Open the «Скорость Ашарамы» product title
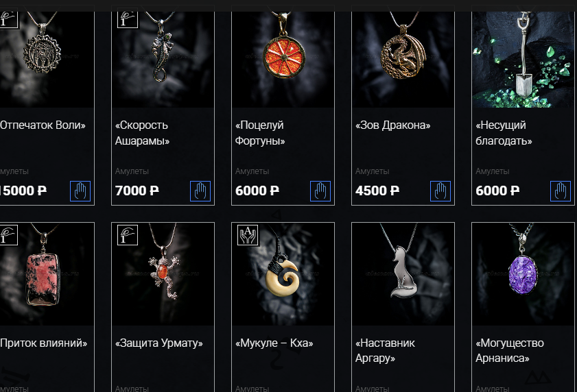The height and width of the screenshot is (392, 577). (x=142, y=133)
